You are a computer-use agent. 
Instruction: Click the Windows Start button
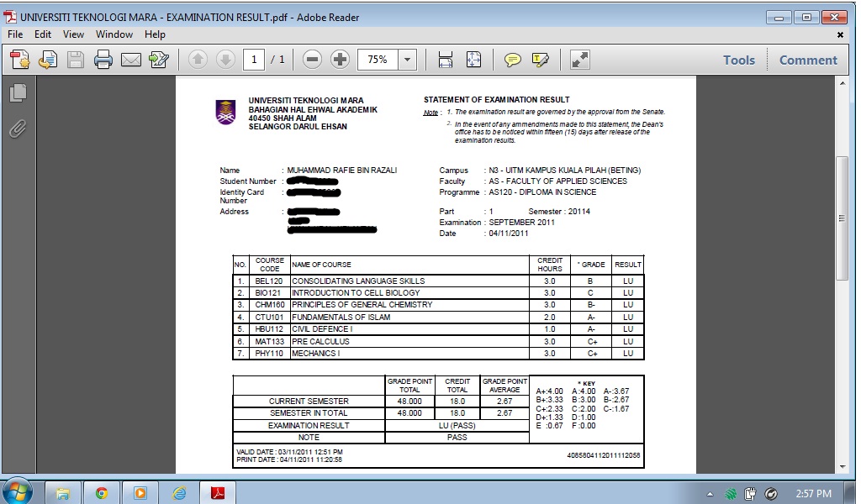pos(18,492)
